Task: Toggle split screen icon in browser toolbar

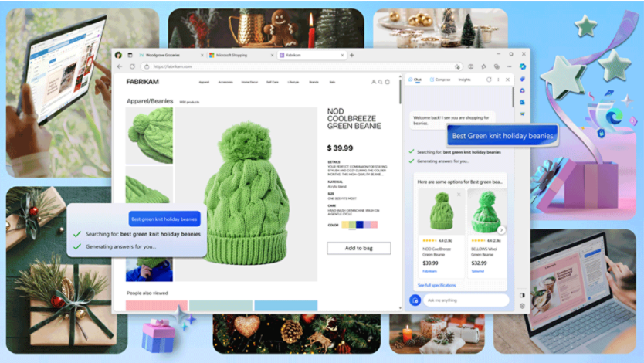Action: (x=471, y=66)
